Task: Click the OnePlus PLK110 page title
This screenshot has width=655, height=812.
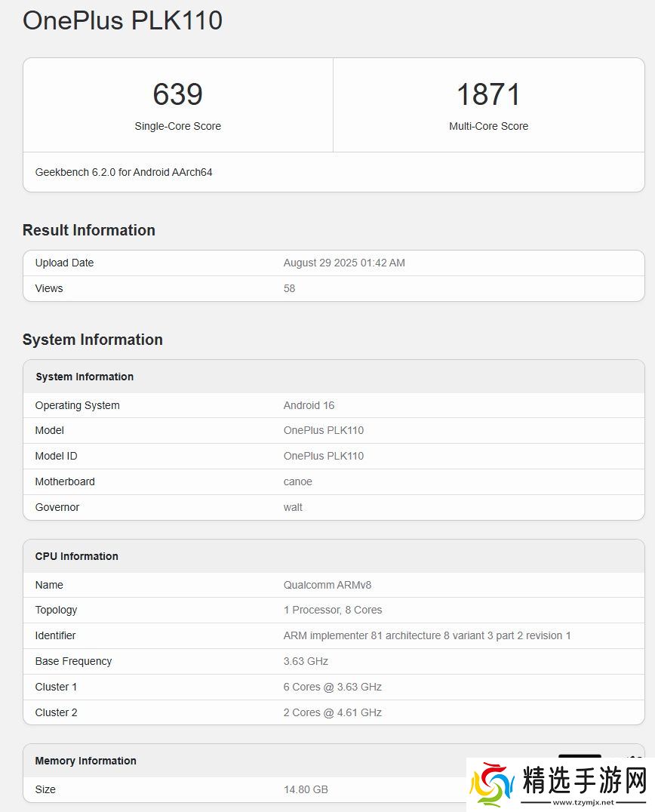Action: click(x=122, y=20)
